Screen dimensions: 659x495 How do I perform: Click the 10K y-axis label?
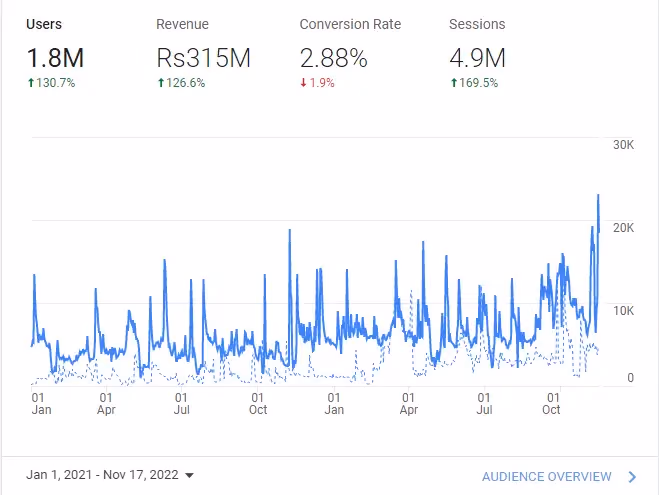(623, 311)
